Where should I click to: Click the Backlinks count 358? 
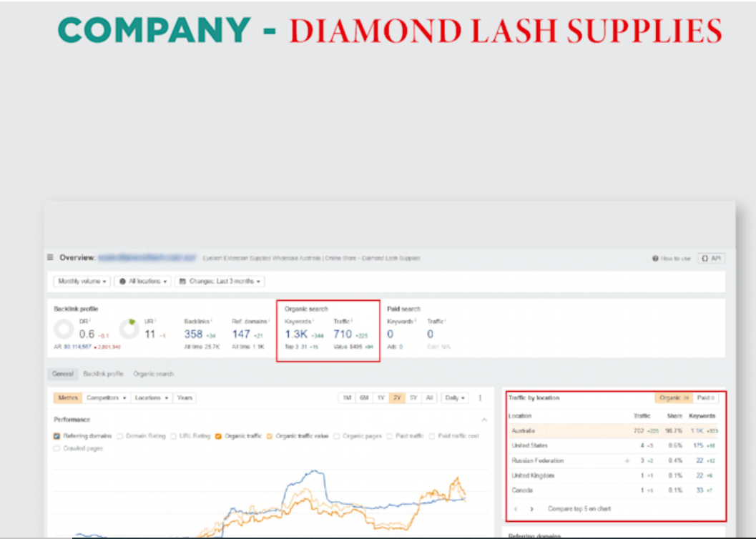(193, 335)
